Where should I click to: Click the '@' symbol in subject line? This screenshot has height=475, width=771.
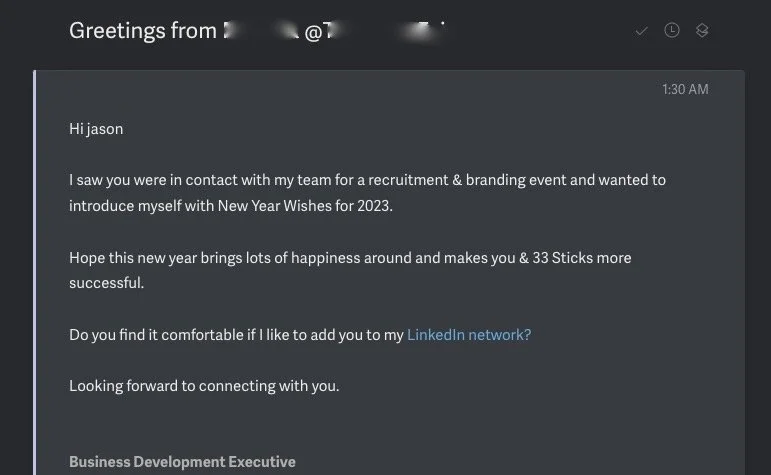[313, 32]
